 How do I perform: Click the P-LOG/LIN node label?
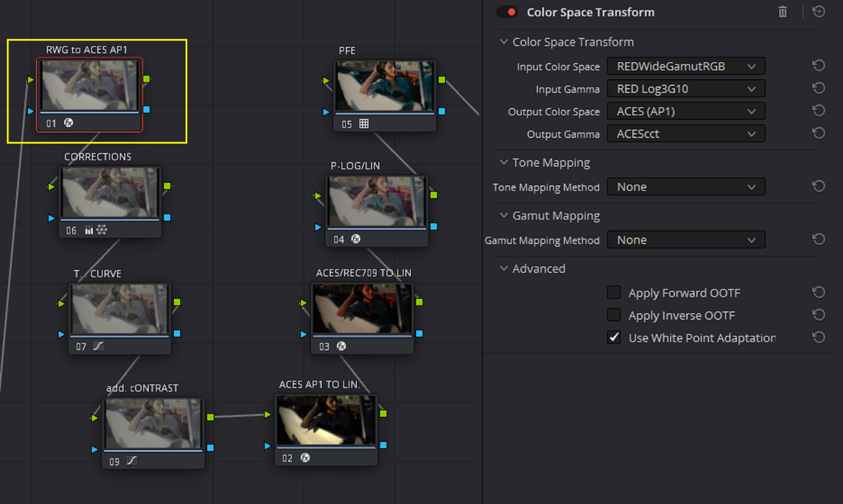[355, 166]
